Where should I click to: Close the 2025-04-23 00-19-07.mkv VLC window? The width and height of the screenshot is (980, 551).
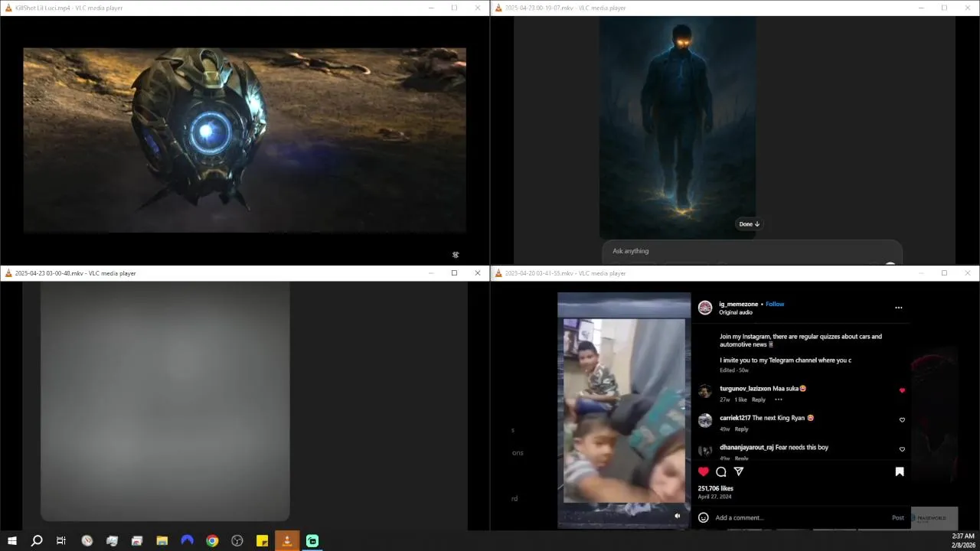coord(967,8)
